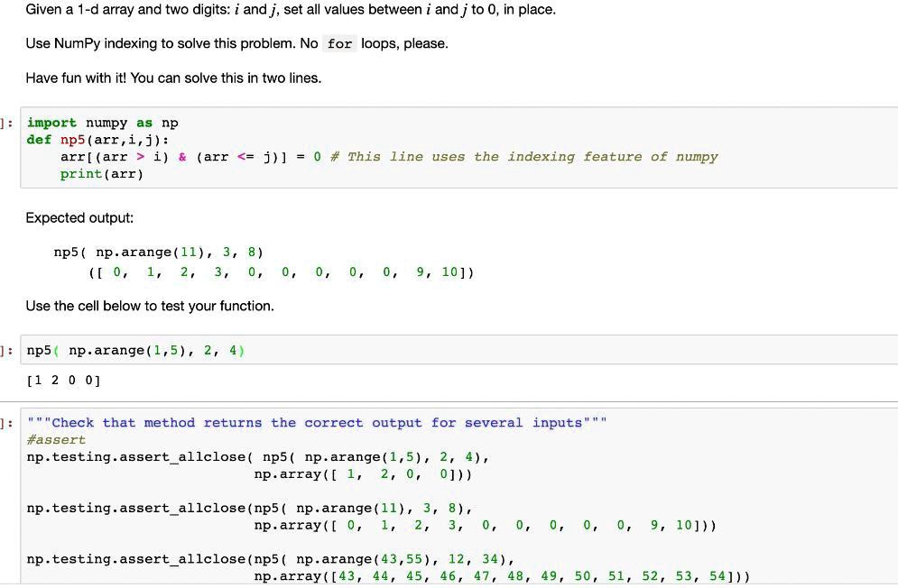
Task: Click the expected output array line in the markdown cell
Action: pos(282,272)
